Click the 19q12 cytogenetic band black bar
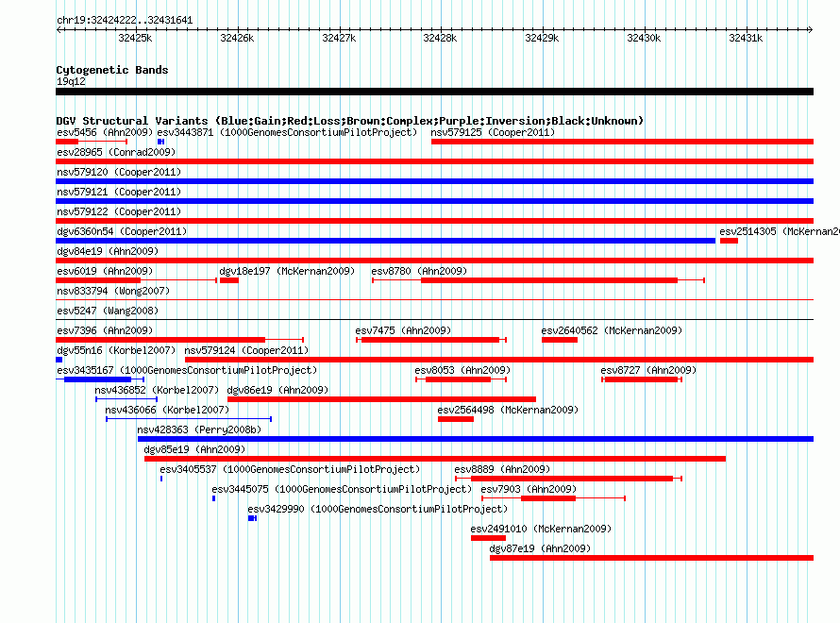Image resolution: width=840 pixels, height=623 pixels. click(x=434, y=92)
